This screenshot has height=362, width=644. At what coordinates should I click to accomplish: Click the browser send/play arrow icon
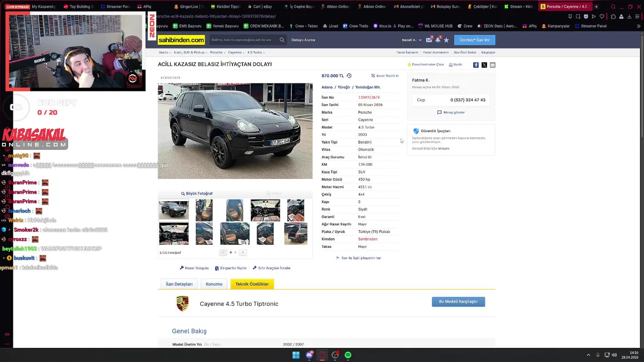click(594, 16)
